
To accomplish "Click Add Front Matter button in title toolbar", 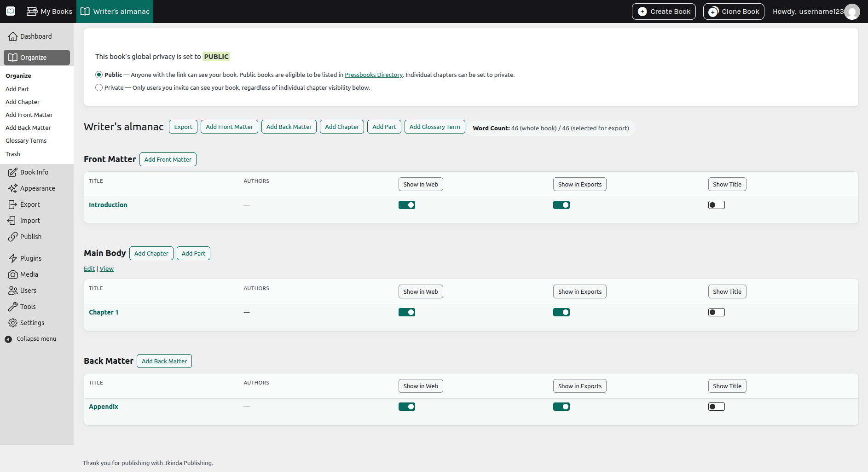I will pyautogui.click(x=229, y=127).
